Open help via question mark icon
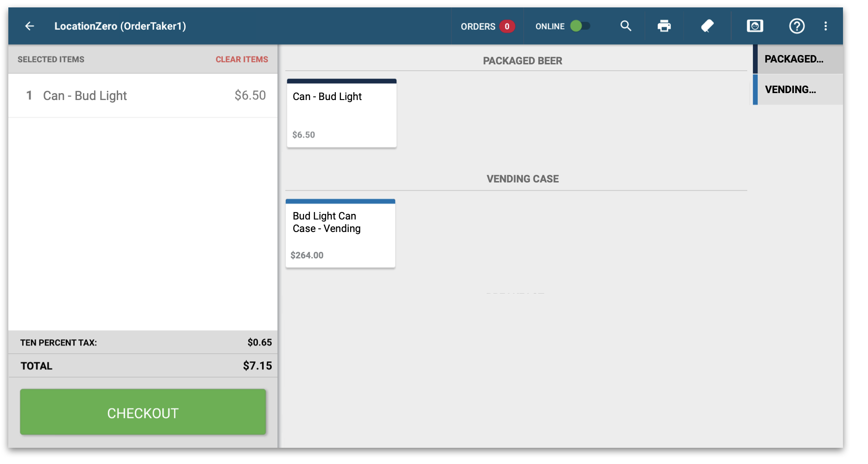This screenshot has height=464, width=868. point(797,26)
